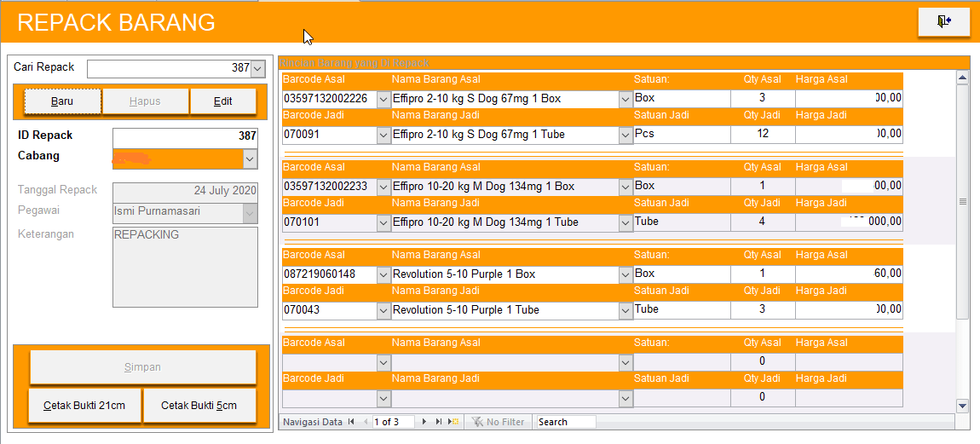Go to previous record in navigation bar
The image size is (980, 444).
click(366, 422)
